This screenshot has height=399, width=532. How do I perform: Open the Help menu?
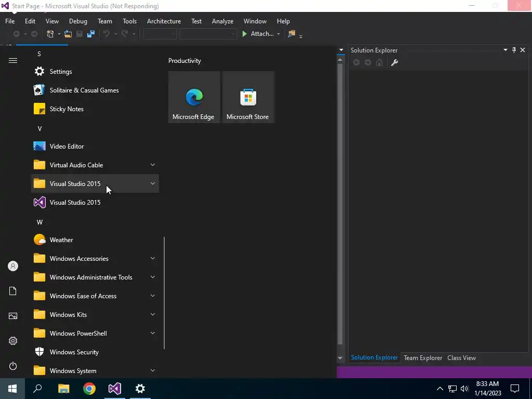point(283,21)
